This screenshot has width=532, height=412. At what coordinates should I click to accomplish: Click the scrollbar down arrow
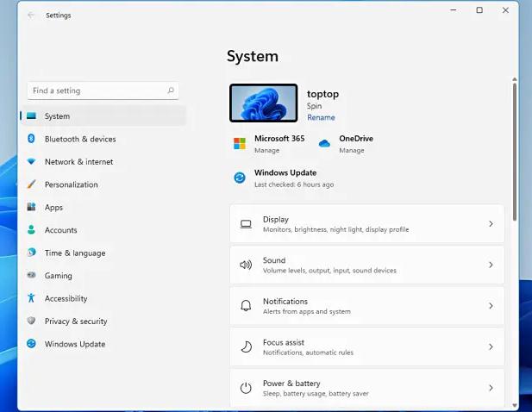[515, 405]
